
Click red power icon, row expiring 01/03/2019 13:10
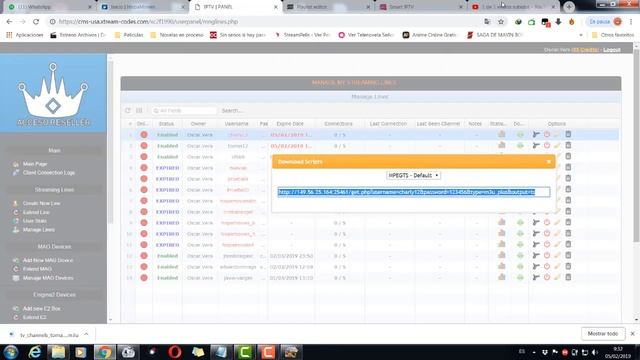pyautogui.click(x=547, y=278)
